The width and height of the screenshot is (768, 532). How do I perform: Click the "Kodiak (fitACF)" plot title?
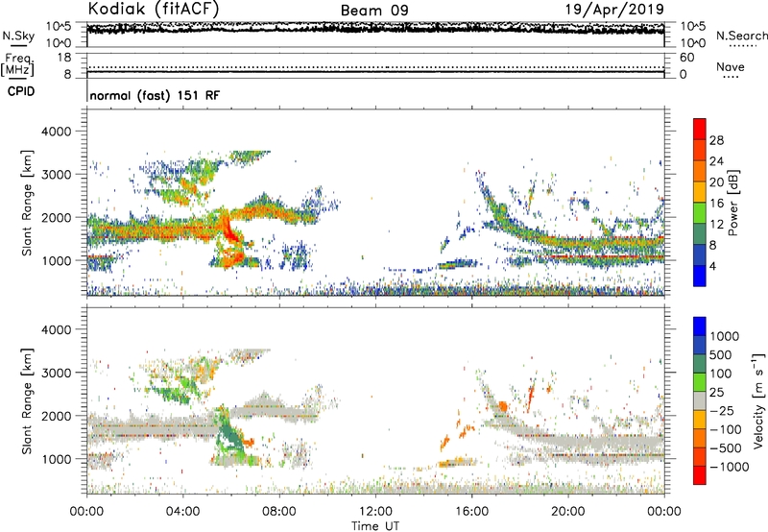pos(154,9)
